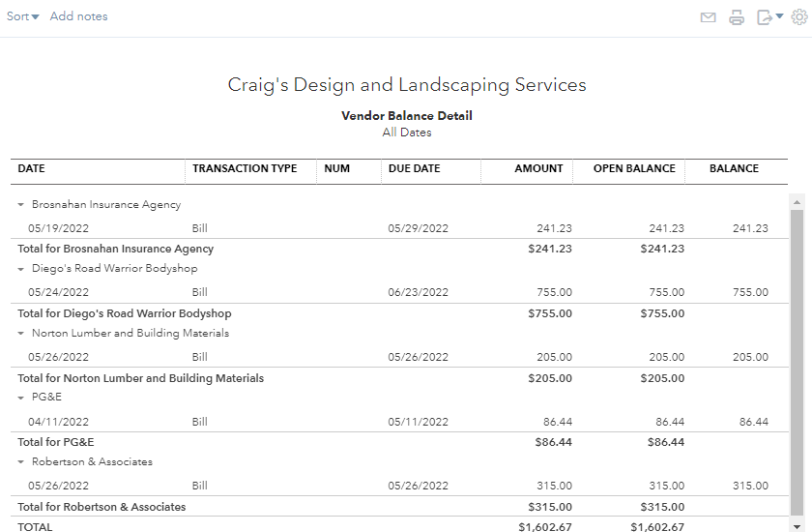Open the 755.00 Bill amount for Diego's

[554, 292]
